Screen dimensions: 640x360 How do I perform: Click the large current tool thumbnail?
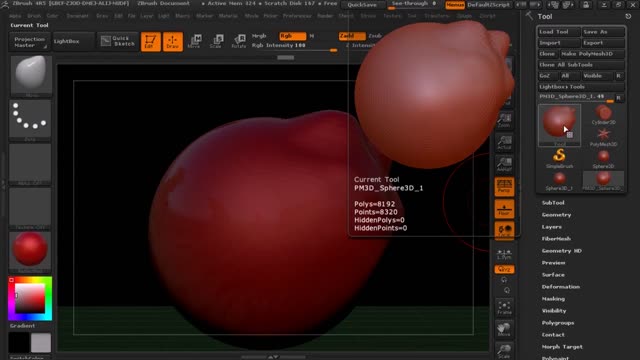tap(559, 124)
